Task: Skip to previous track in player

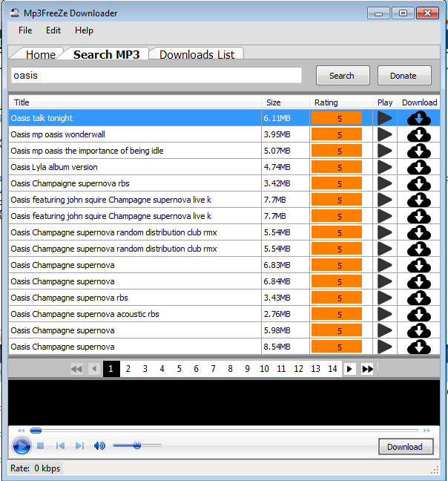Action: [60, 445]
